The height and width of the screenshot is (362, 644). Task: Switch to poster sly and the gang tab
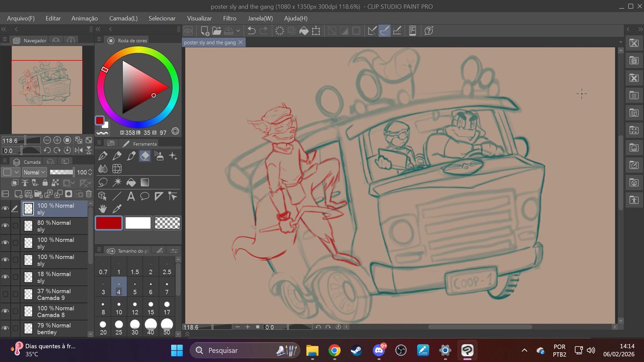(x=210, y=42)
